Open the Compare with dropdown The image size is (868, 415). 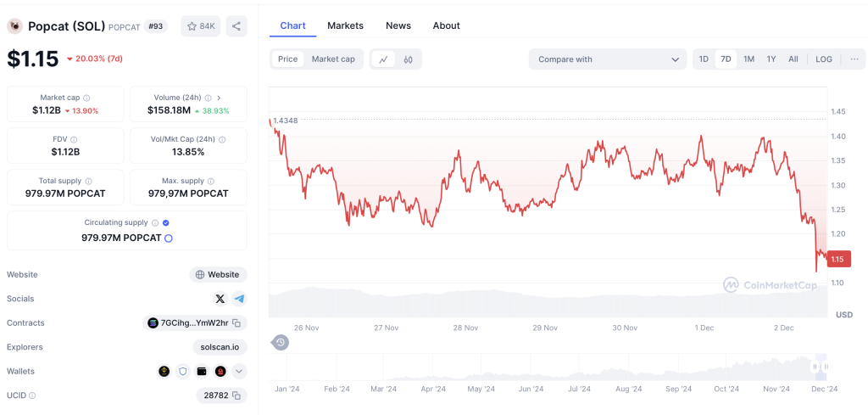coord(607,59)
